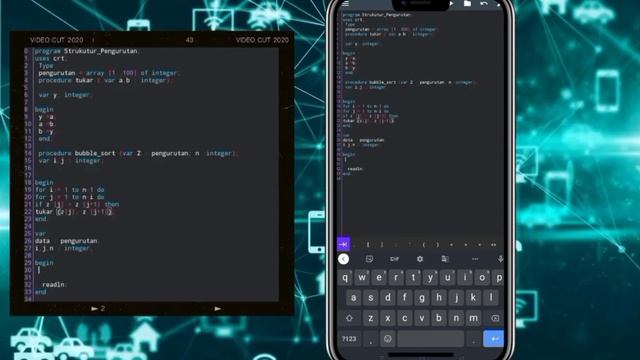Viewport: 640px width, 360px height.
Task: Tap the z key on the keyboard
Action: pos(370,318)
